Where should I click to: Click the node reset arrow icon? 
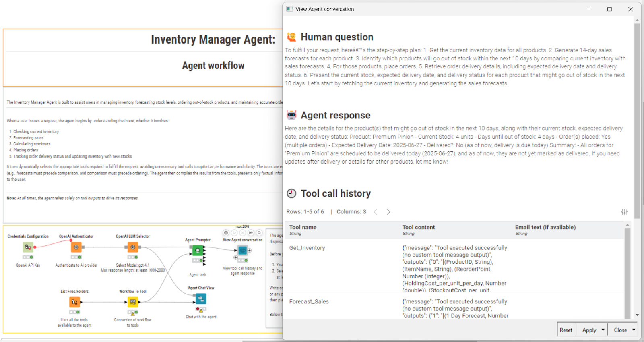click(251, 233)
